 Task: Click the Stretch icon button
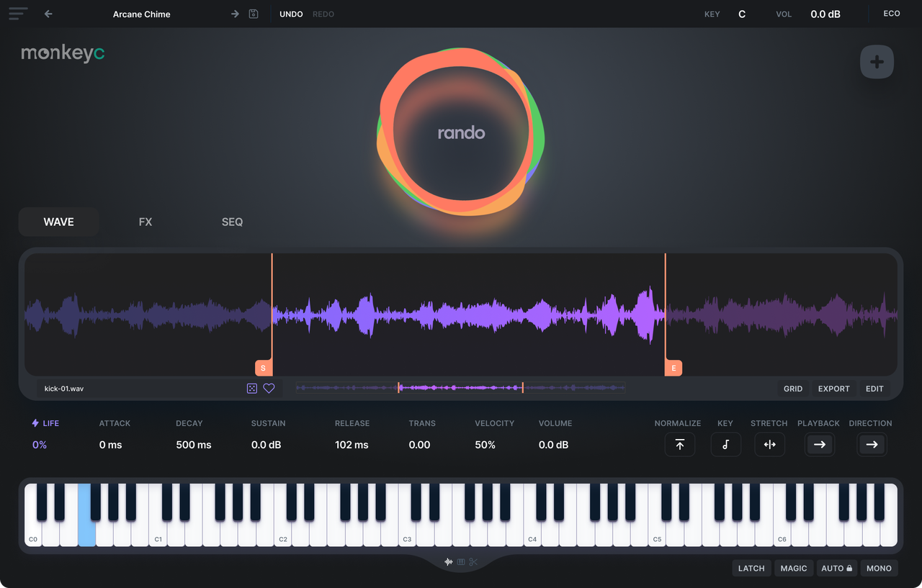(x=769, y=445)
